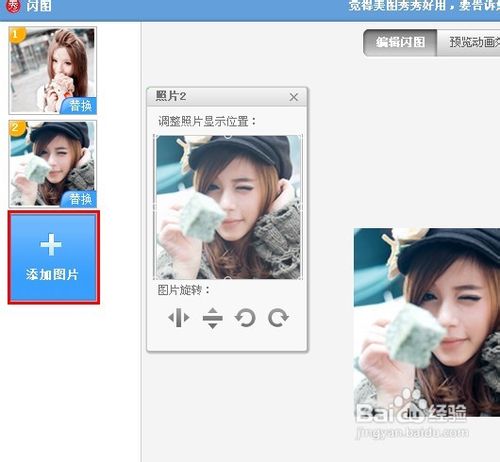This screenshot has height=462, width=500.
Task: Click the top crop handle of position preview
Action: pyautogui.click(x=228, y=136)
